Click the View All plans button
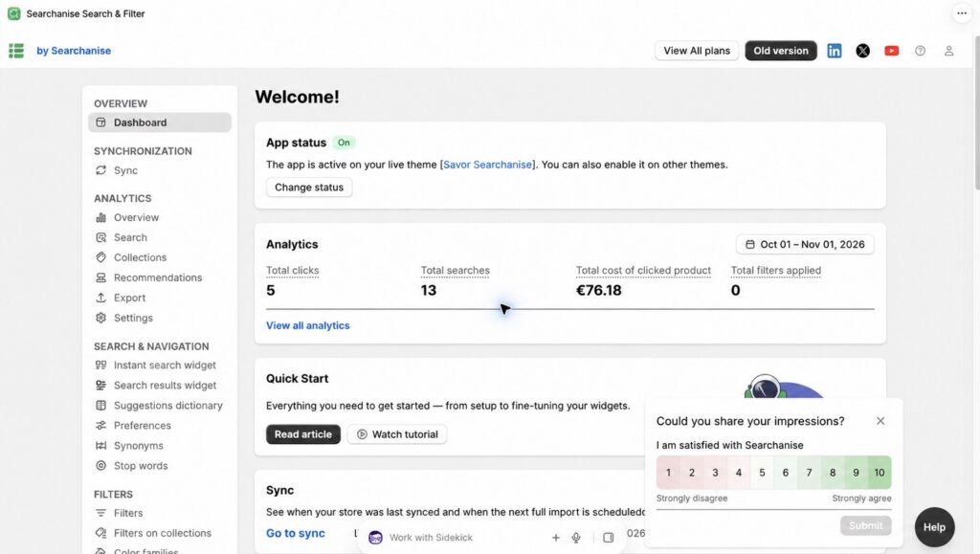 coord(697,51)
